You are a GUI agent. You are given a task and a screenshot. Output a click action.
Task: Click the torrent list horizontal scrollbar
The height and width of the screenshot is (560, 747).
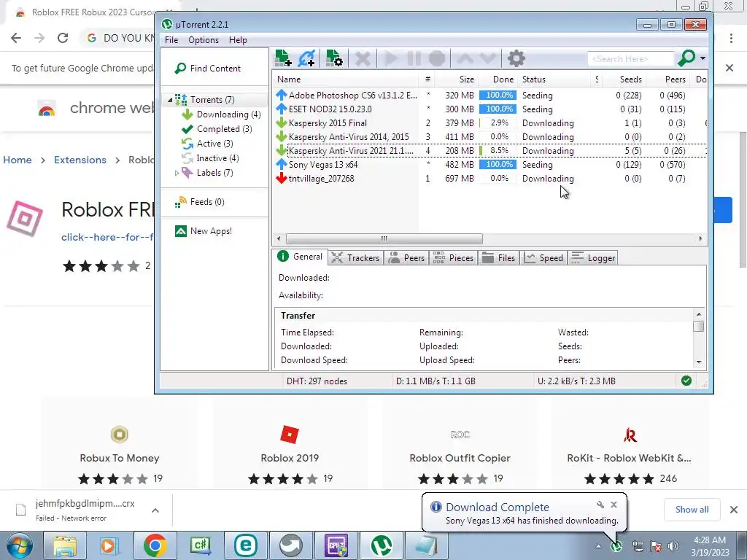pyautogui.click(x=384, y=238)
